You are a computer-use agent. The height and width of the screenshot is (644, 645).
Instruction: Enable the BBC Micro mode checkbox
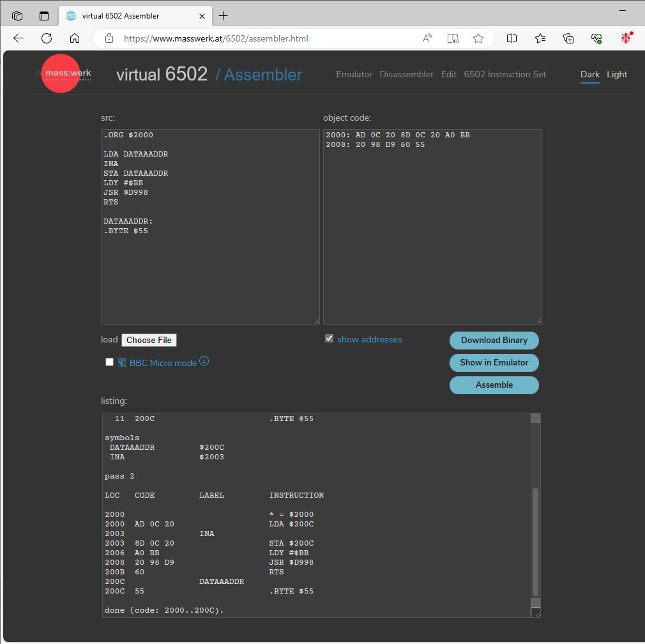(x=109, y=362)
